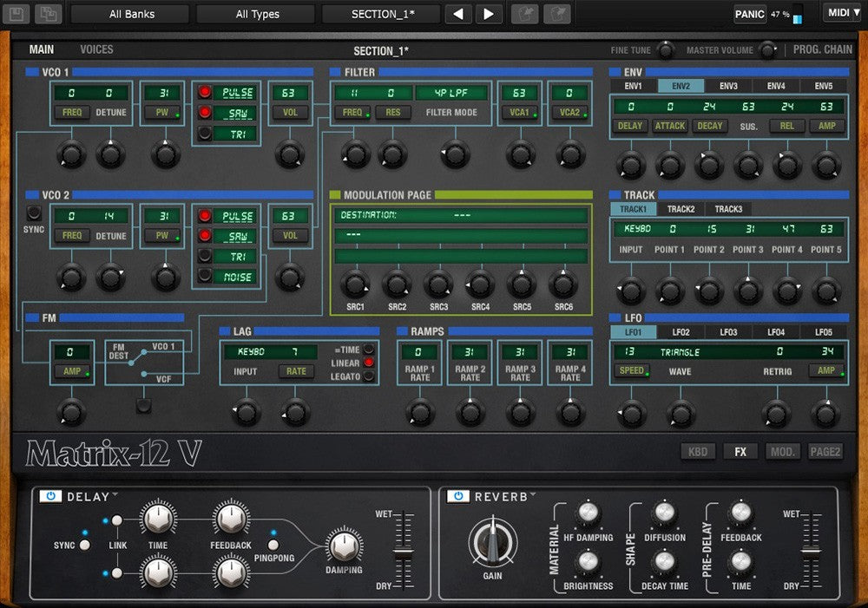Open the LFO TRIANGLE wave selector
Screen dimensions: 868x608
(x=680, y=352)
